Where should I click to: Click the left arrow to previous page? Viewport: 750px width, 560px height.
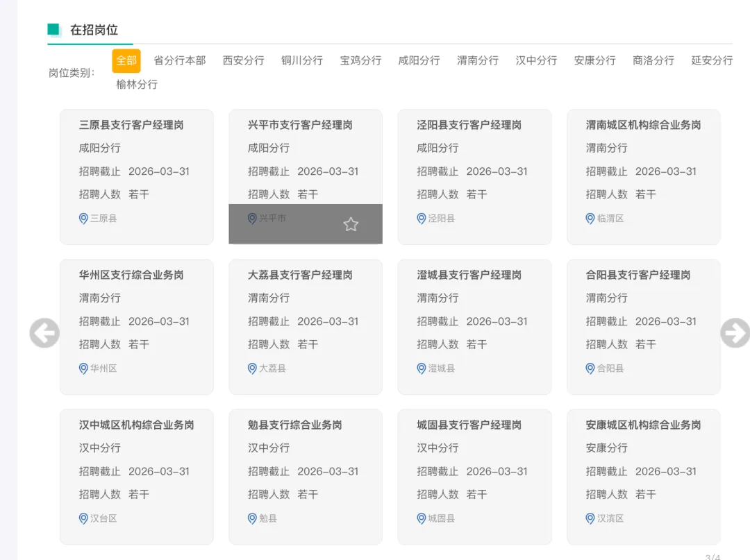click(44, 332)
